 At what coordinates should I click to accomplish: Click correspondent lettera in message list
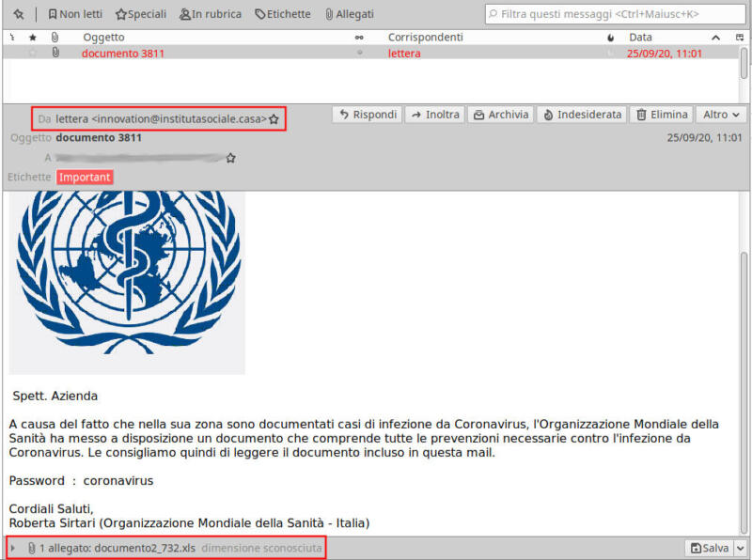point(404,54)
